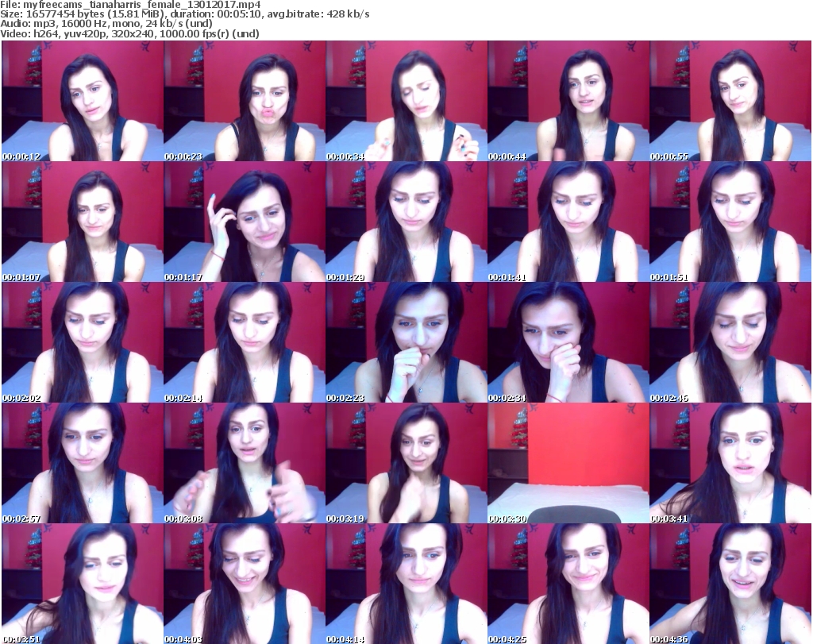Select the frame at 00:02:23
The width and height of the screenshot is (813, 644).
(406, 343)
